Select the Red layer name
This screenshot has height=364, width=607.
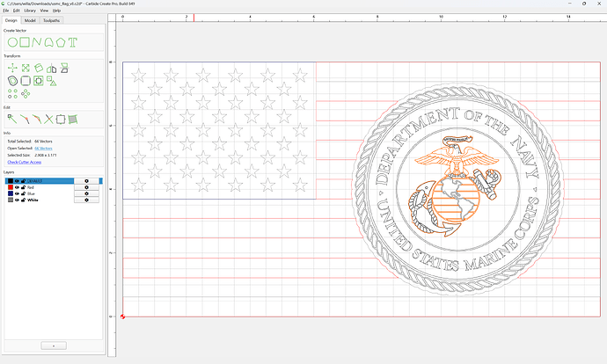[31, 187]
